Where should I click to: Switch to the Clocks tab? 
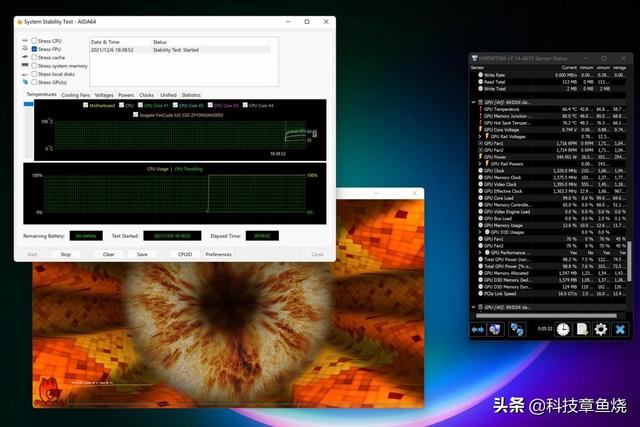click(x=147, y=95)
